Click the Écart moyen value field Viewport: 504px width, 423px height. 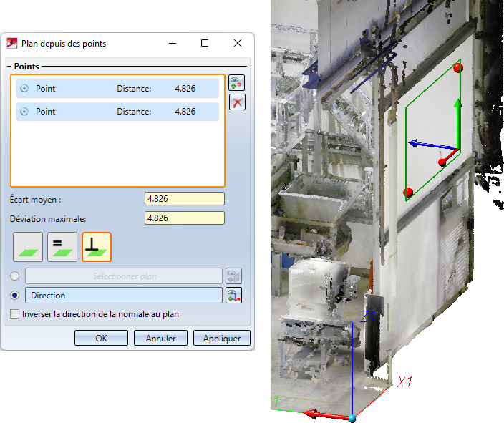pyautogui.click(x=185, y=199)
